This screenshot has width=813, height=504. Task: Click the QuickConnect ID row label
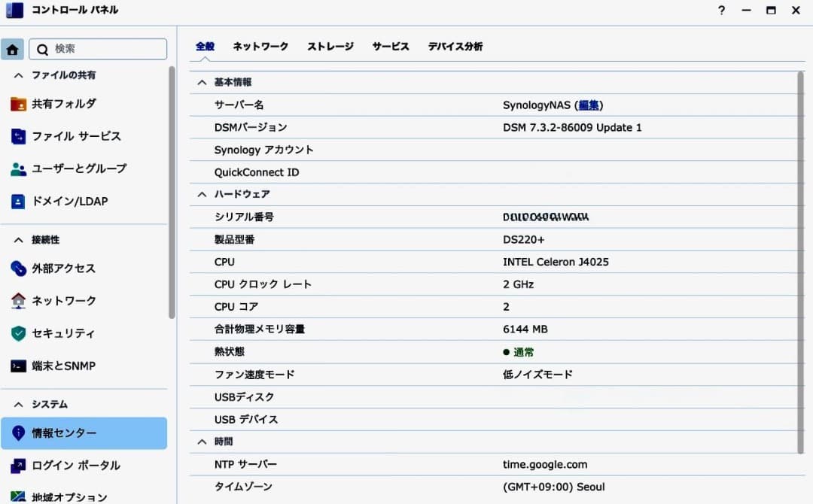[x=257, y=172]
